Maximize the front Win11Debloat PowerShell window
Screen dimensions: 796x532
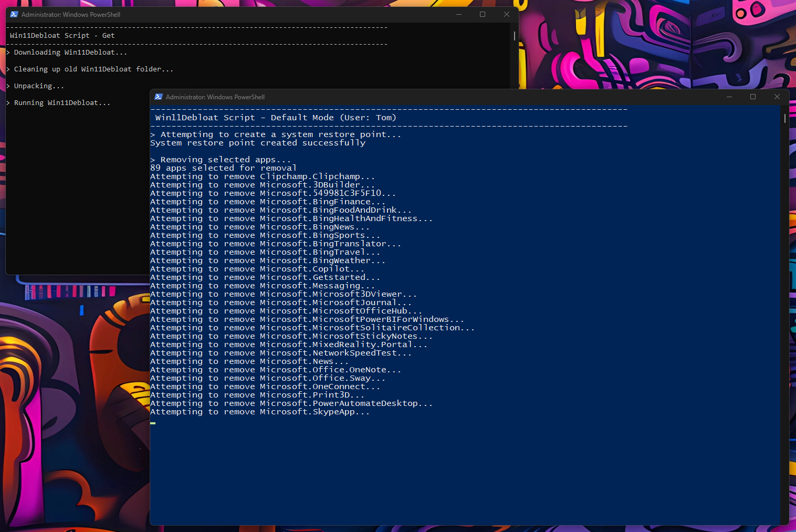click(753, 97)
